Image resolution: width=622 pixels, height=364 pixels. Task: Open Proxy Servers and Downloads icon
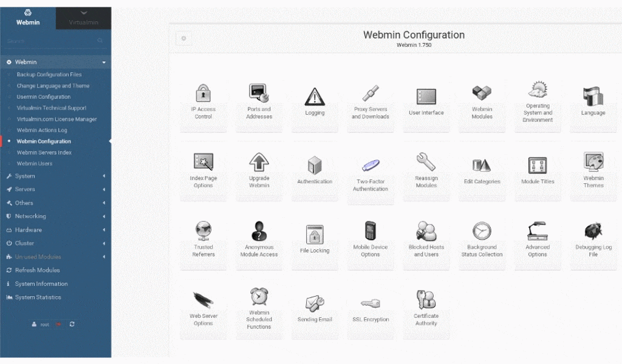[x=371, y=93]
